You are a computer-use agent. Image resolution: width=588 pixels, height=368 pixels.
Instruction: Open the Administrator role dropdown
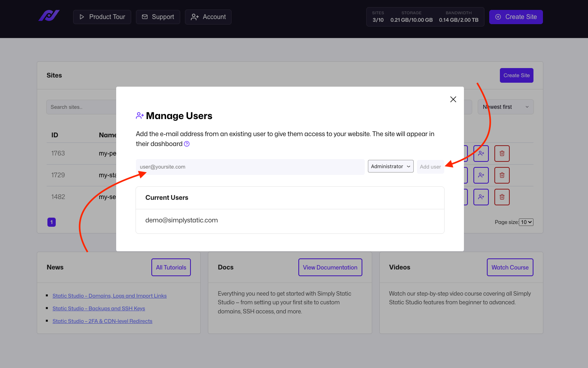click(391, 166)
